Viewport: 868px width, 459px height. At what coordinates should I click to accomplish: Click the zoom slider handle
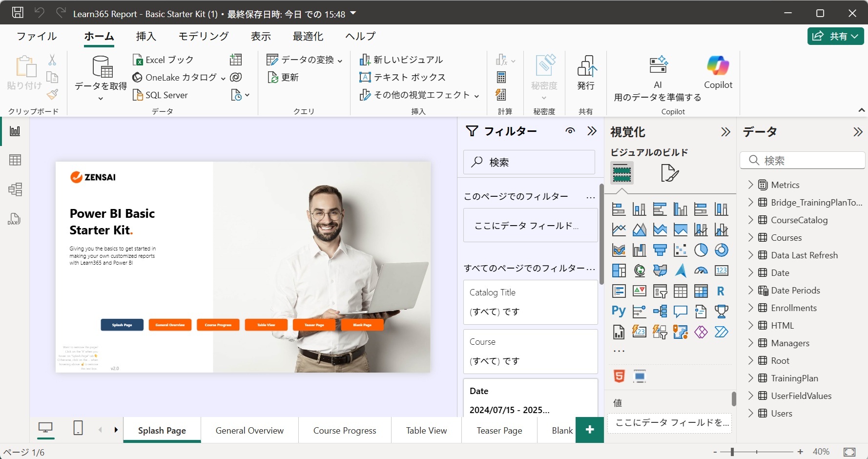[x=732, y=452]
